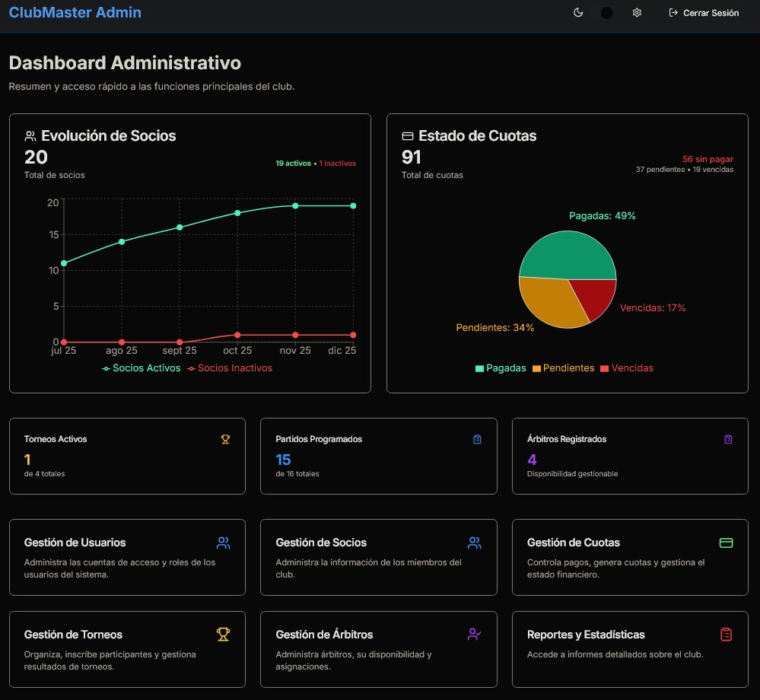
Task: Click the users icon beside Evolución de Socios
Action: 30,136
